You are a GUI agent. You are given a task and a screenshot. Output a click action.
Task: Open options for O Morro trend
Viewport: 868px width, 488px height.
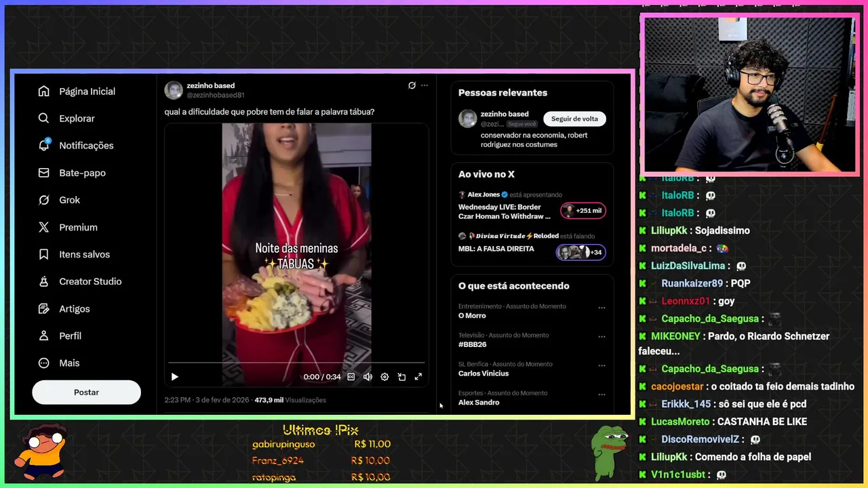(601, 308)
